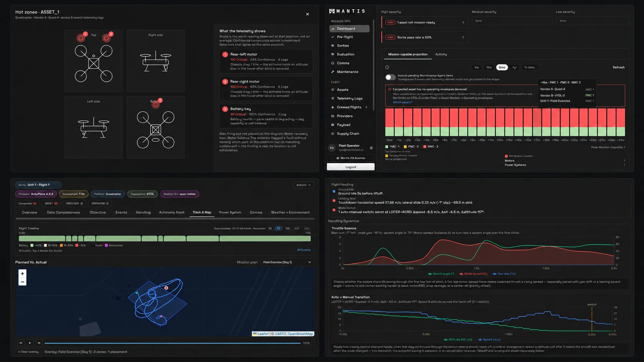Click the Supply Chain icon
The width and height of the screenshot is (644, 362).
click(333, 133)
